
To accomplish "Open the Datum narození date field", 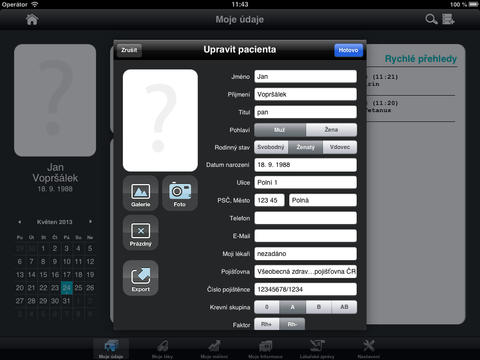I will point(306,165).
